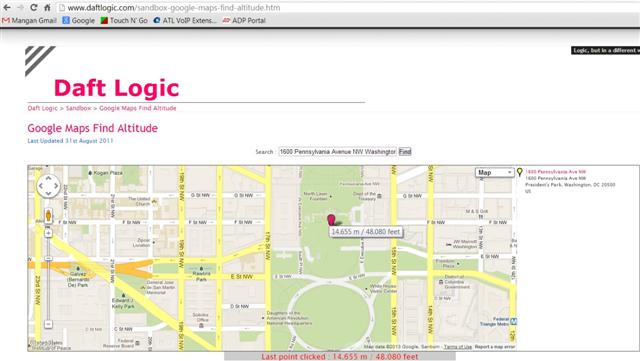This screenshot has width=640, height=361.
Task: Pan the map down with the arrow control
Action: (48, 193)
